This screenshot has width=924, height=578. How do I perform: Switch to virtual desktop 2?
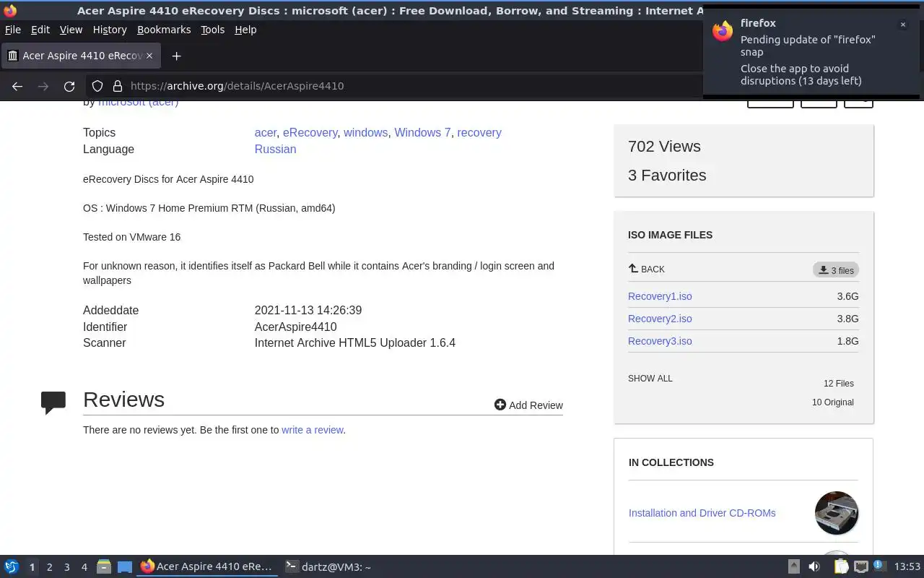(x=49, y=567)
